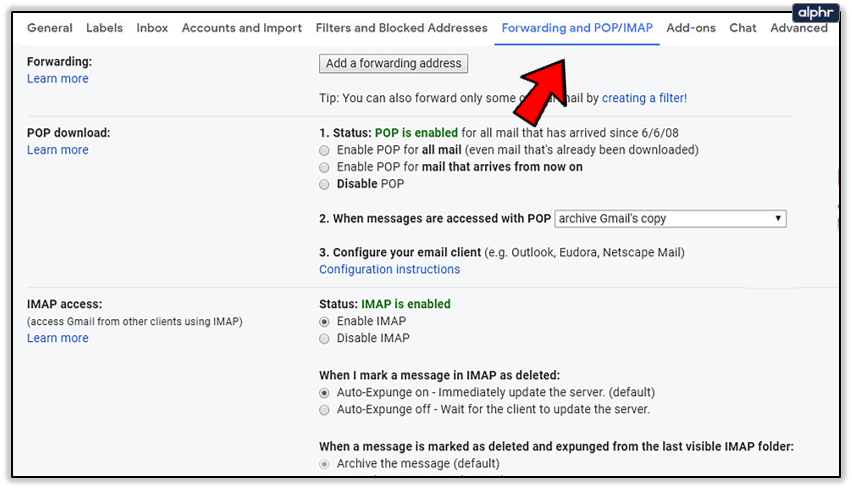The image size is (852, 489).
Task: Go to Accounts and Import tab
Action: click(242, 28)
